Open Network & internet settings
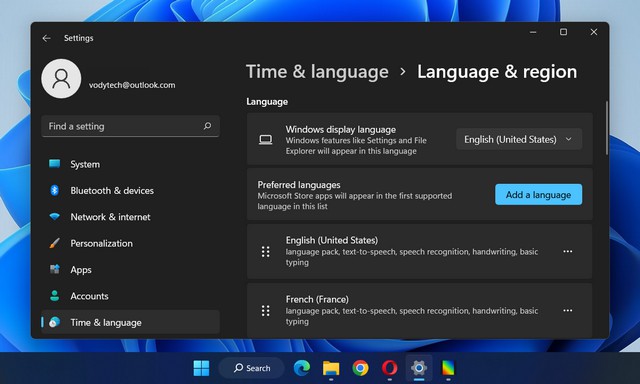Image resolution: width=640 pixels, height=384 pixels. click(130, 217)
